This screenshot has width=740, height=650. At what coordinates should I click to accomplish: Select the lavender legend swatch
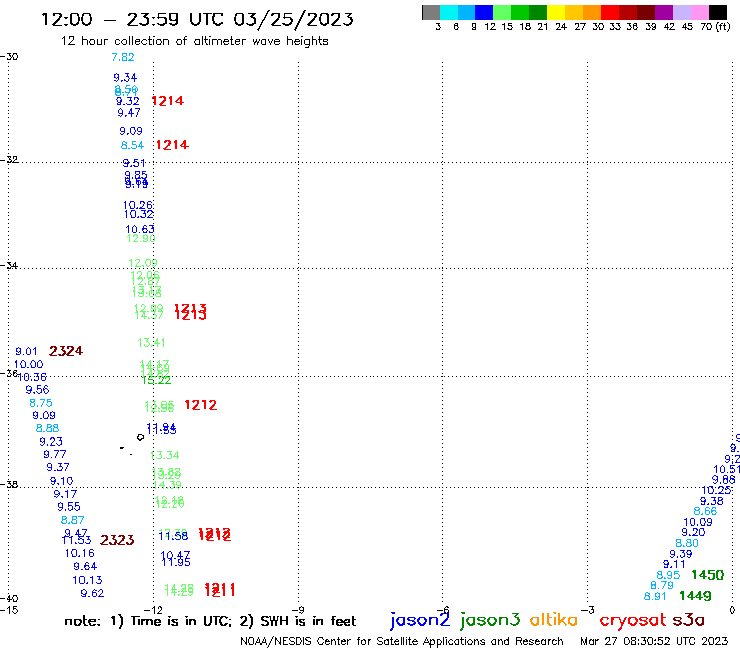coord(681,12)
